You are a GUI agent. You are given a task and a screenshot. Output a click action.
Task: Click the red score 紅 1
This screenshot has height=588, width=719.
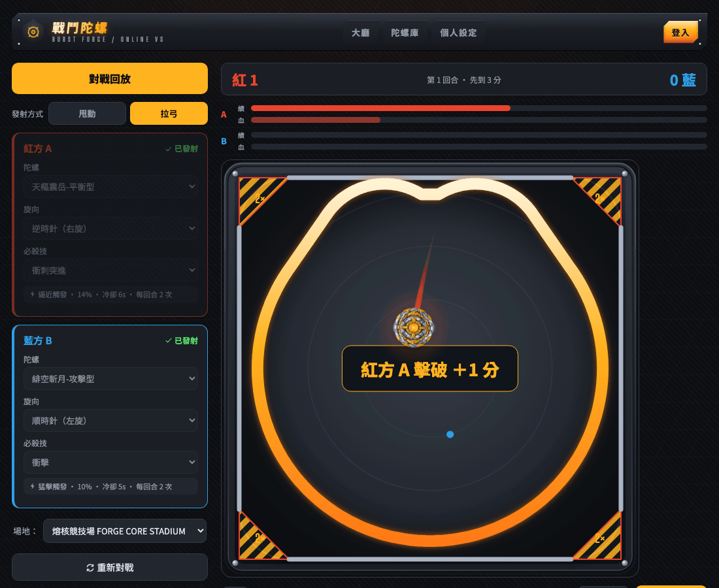(x=245, y=80)
